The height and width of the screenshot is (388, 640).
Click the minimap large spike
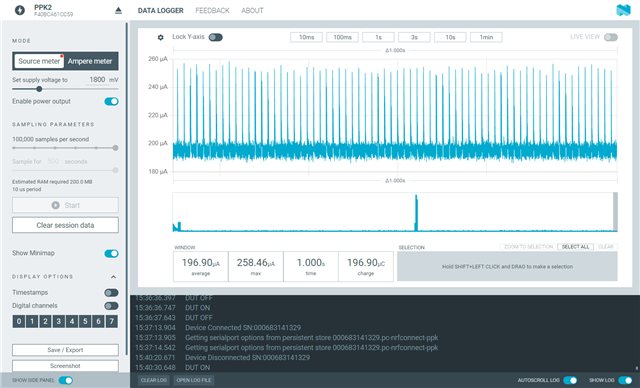coord(416,213)
